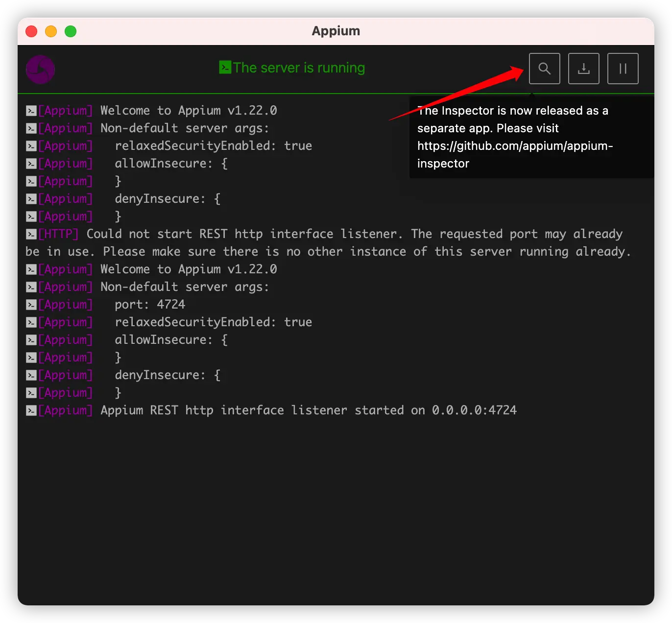
Task: Minimize the Appium window using the yellow button
Action: [51, 31]
